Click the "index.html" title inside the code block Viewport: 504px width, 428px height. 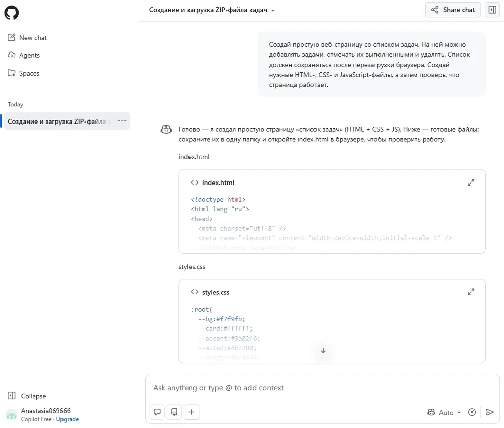(x=218, y=182)
